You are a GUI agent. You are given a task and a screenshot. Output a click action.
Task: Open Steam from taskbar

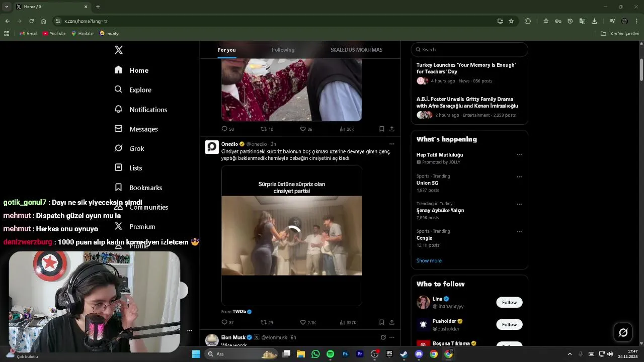(404, 354)
